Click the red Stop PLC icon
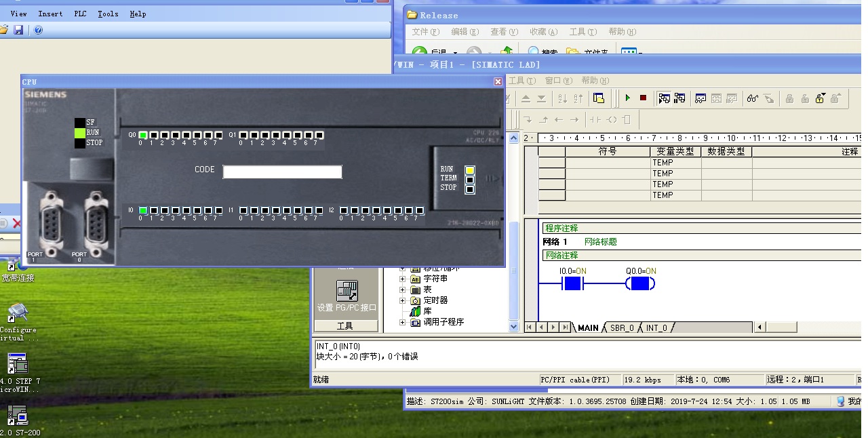 [643, 98]
